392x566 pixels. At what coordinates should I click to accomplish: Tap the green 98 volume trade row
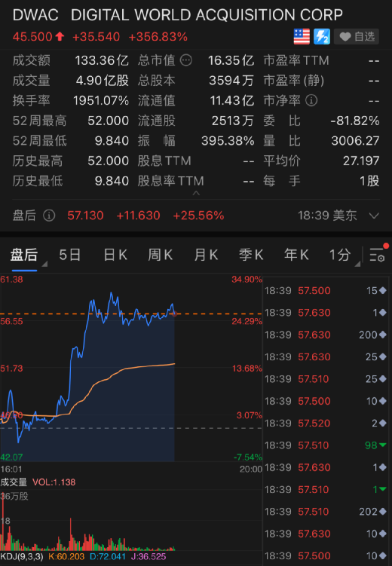[x=326, y=445]
